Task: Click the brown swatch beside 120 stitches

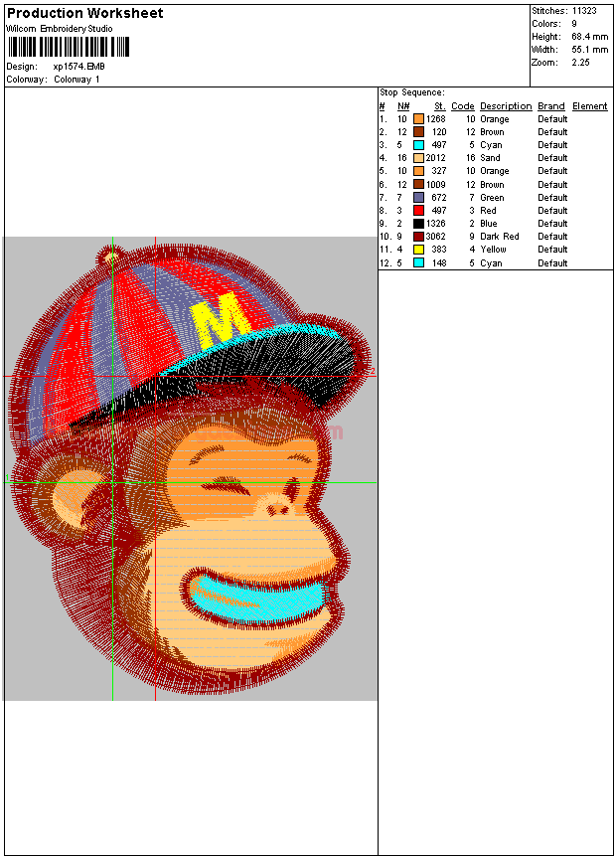Action: click(x=418, y=132)
